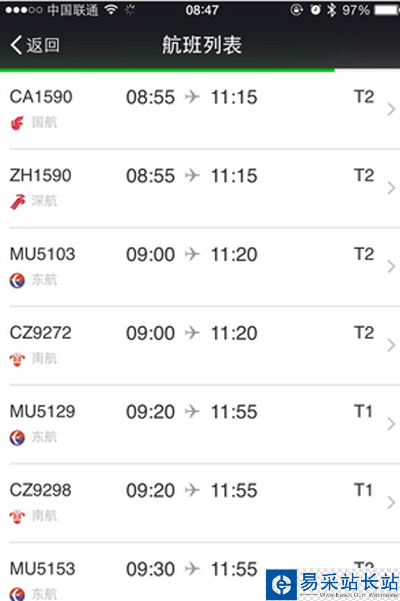Image resolution: width=400 pixels, height=601 pixels.
Task: Tap the China Southern logo under CZ9272
Action: coord(17,359)
